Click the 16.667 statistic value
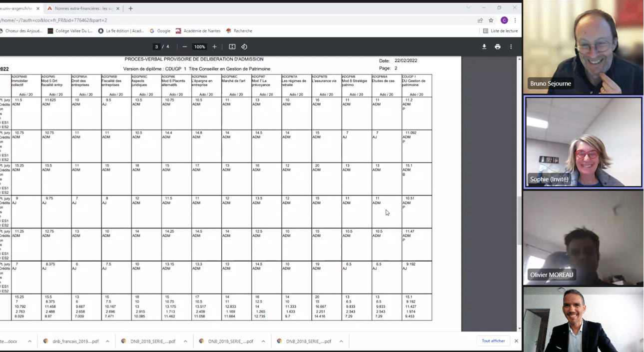 (x=321, y=307)
